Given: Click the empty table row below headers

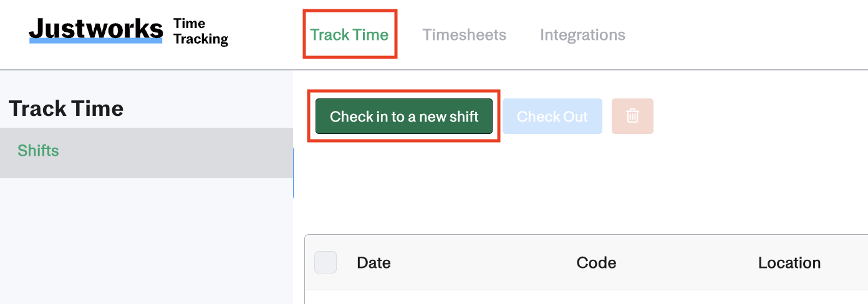Looking at the screenshot, I should 586,297.
